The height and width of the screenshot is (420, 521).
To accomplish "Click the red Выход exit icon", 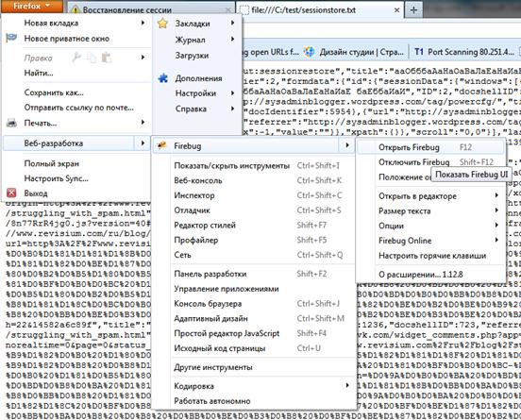I will (x=11, y=193).
